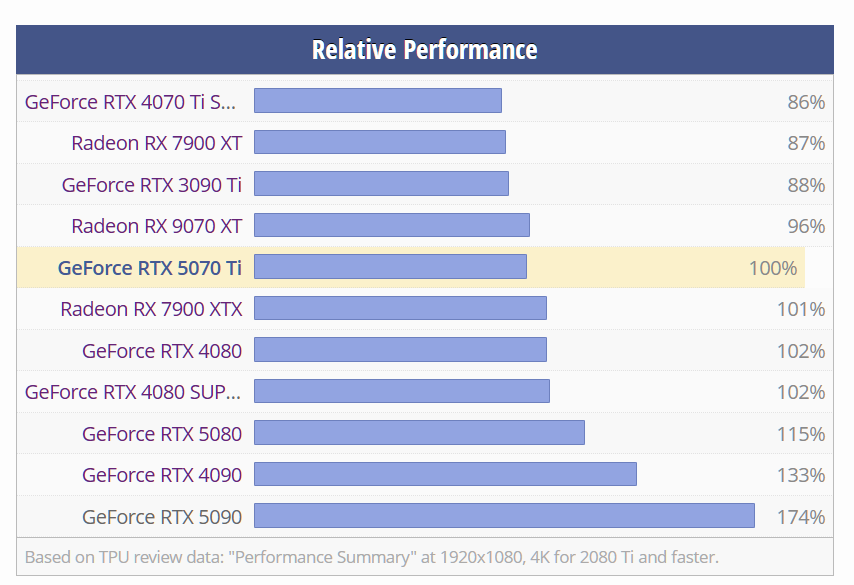Image resolution: width=854 pixels, height=585 pixels.
Task: Click the Relative Performance header
Action: pos(424,50)
